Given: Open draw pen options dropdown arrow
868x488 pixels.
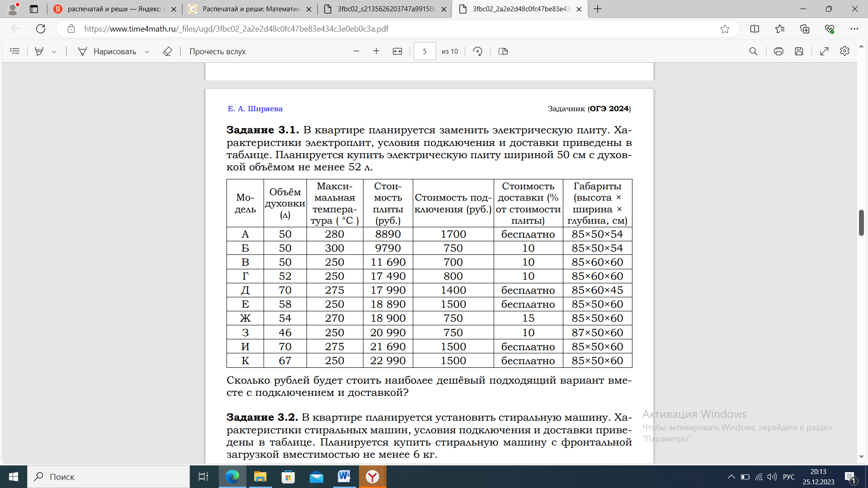Looking at the screenshot, I should coord(147,52).
